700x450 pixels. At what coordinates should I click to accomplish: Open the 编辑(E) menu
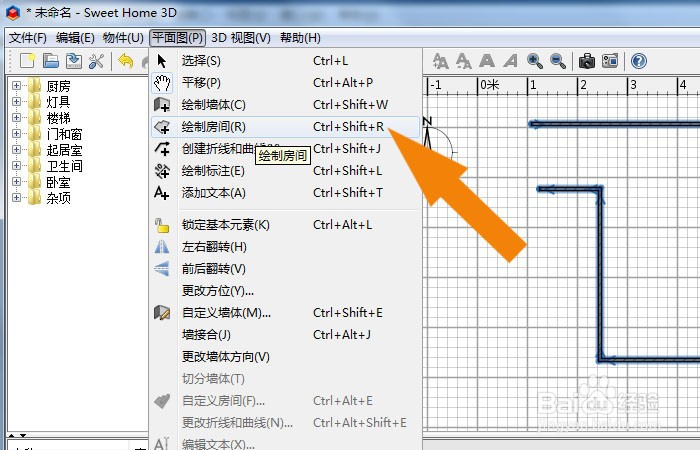point(75,38)
